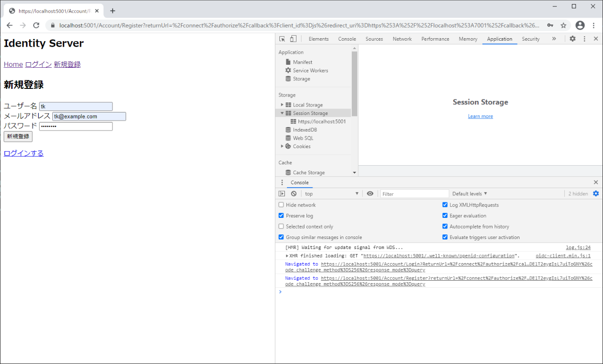603x364 pixels.
Task: Open the Chrome three-dot menu
Action: coord(594,25)
